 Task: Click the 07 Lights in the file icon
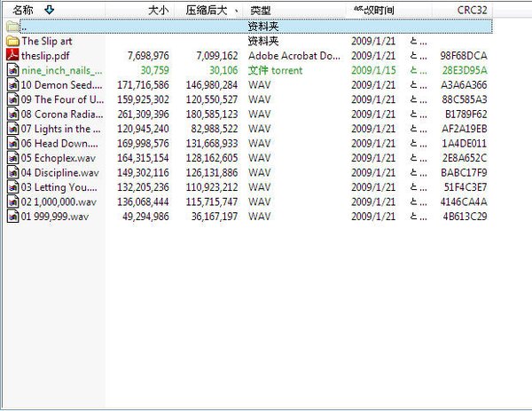[13, 129]
